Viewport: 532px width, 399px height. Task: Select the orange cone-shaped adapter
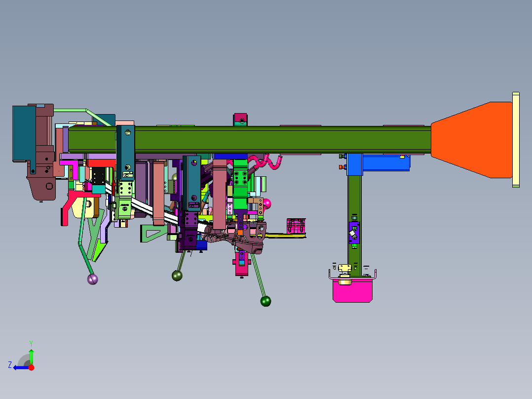[x=472, y=140]
